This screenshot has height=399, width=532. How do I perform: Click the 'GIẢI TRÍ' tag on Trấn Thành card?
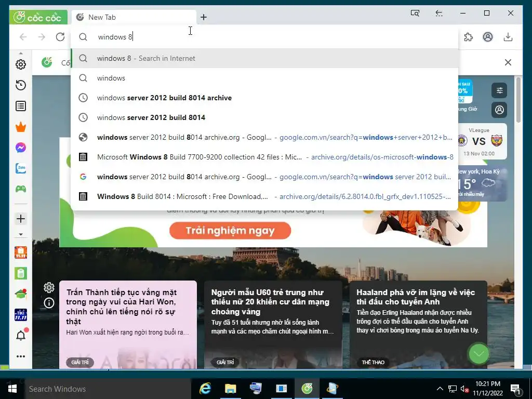click(x=80, y=362)
